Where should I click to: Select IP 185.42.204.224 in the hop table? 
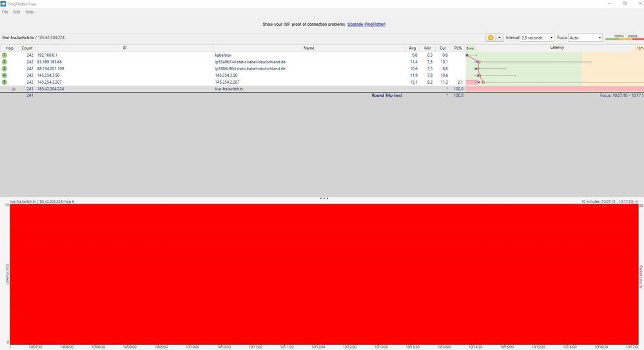tap(50, 89)
